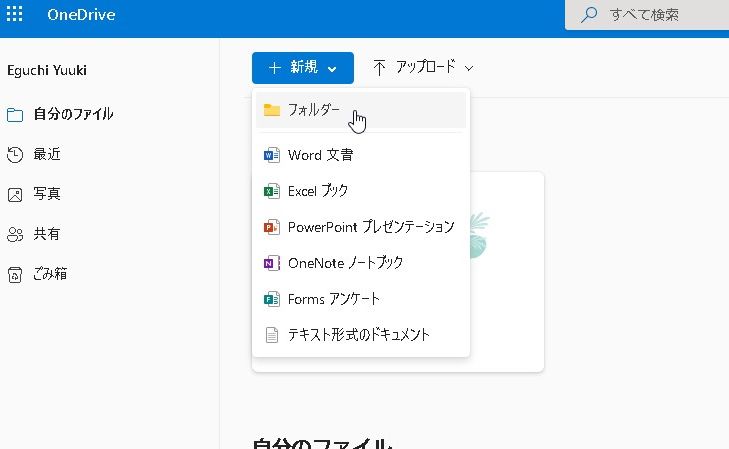This screenshot has height=449, width=729.
Task: Create a OneNote ノートブック
Action: tap(361, 263)
